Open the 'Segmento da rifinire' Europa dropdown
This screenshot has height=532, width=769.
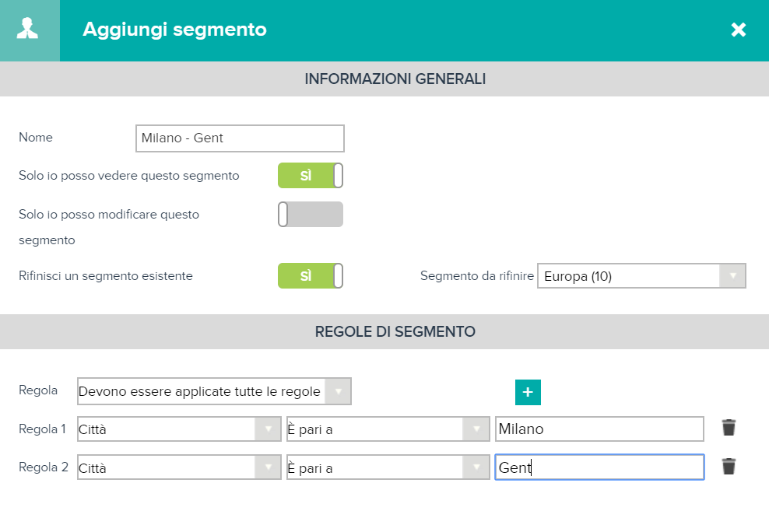[x=641, y=276]
